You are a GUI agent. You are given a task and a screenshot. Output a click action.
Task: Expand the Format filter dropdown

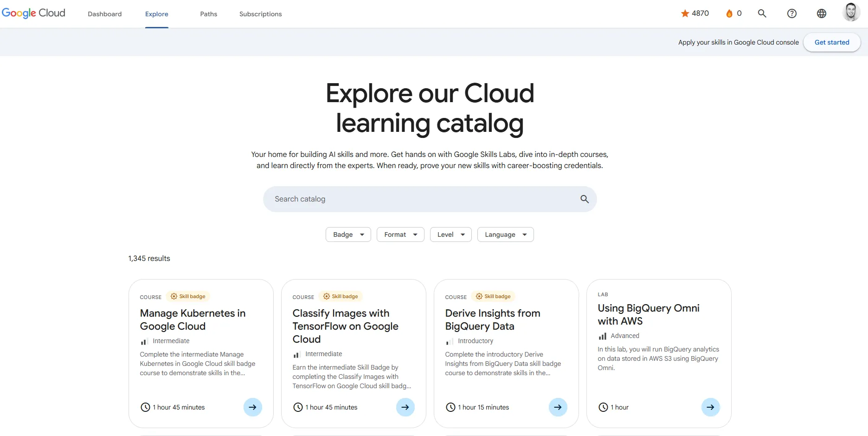(x=400, y=234)
